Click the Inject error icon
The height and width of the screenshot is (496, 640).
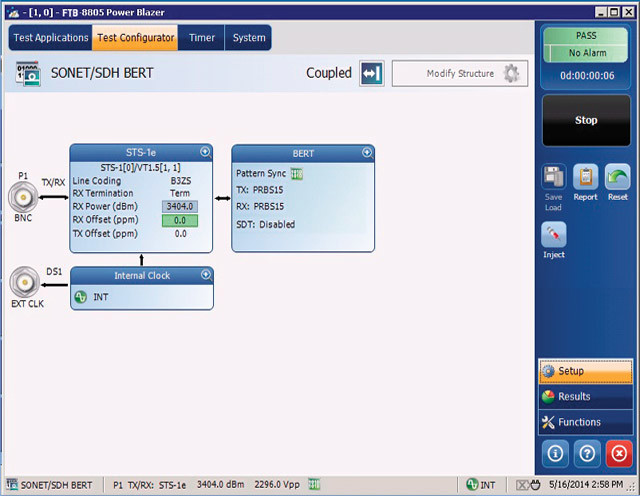553,235
